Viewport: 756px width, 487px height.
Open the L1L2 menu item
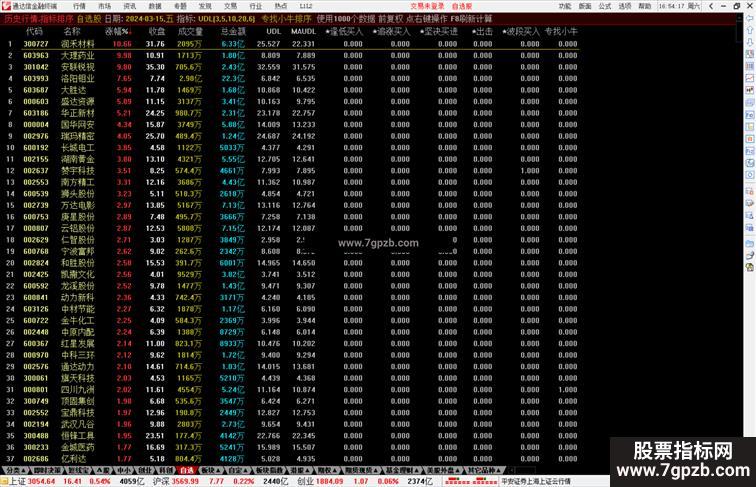coord(306,6)
